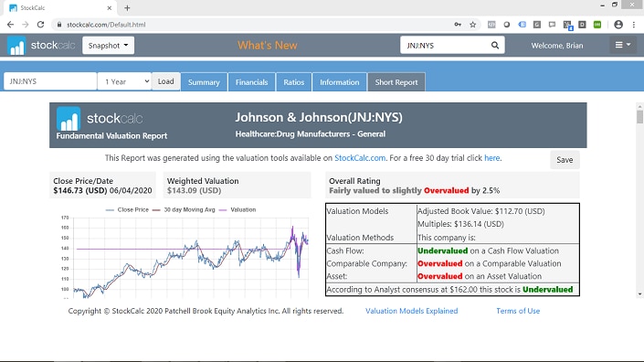Viewport: 644px width, 362px height.
Task: Open Chrome's three-dot menu
Action: click(634, 25)
